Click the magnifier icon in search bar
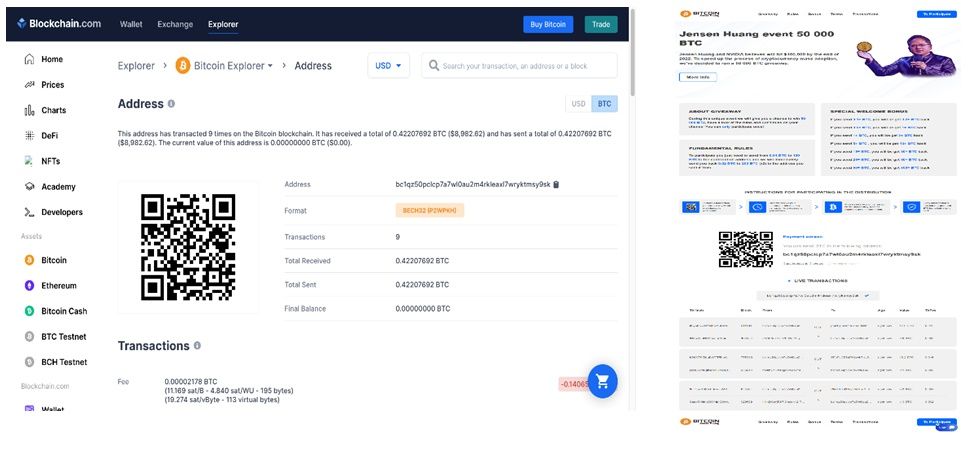The width and height of the screenshot is (969, 449). pos(434,65)
